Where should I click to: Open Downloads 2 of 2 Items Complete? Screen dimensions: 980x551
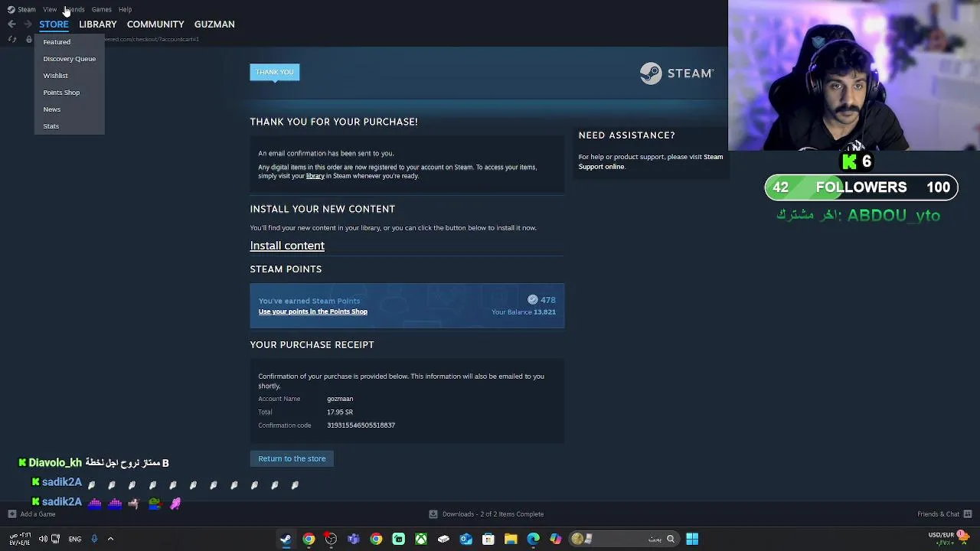(493, 514)
